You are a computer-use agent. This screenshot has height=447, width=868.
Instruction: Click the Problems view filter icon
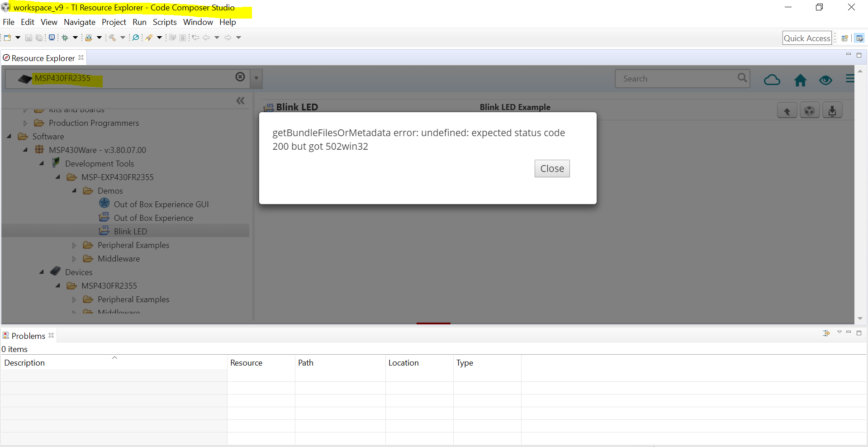point(826,333)
